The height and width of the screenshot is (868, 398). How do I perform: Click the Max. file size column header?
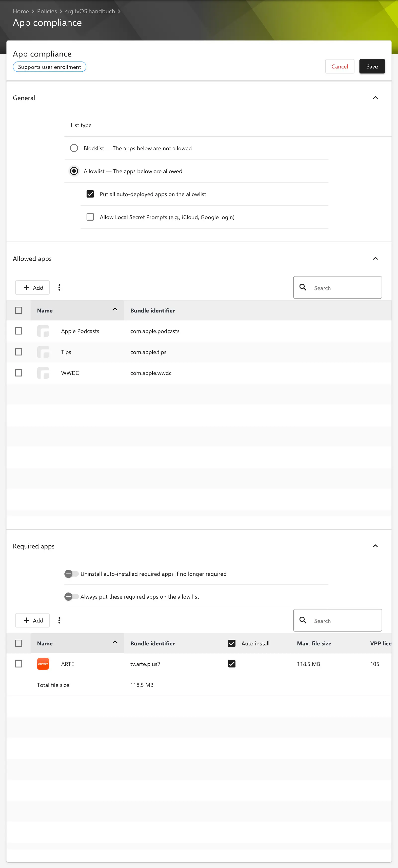coord(314,643)
